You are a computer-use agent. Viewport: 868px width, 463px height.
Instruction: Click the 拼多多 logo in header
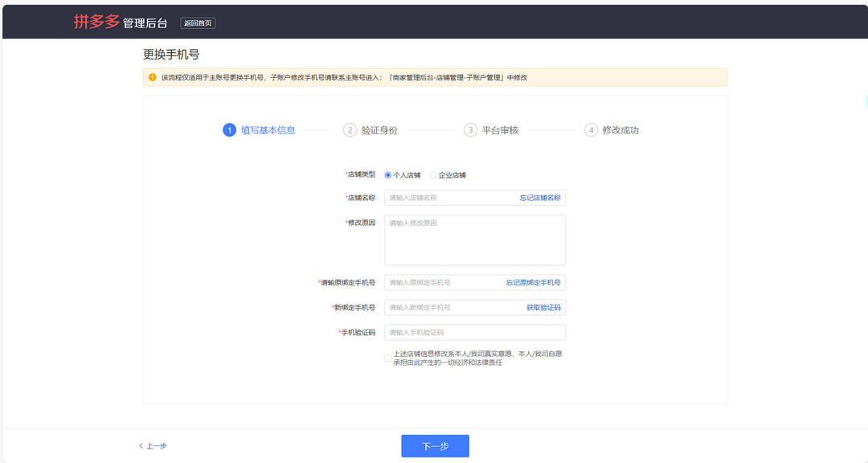click(x=96, y=22)
